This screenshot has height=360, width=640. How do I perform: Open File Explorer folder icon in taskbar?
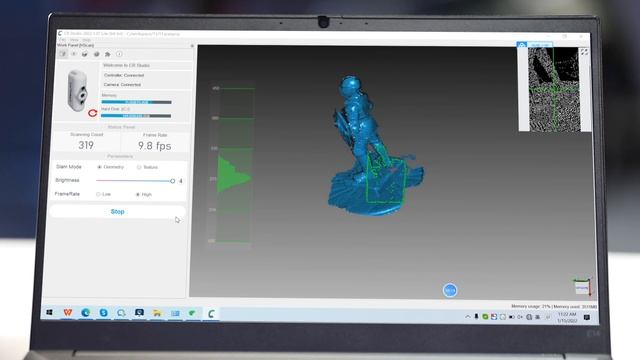tap(157, 313)
